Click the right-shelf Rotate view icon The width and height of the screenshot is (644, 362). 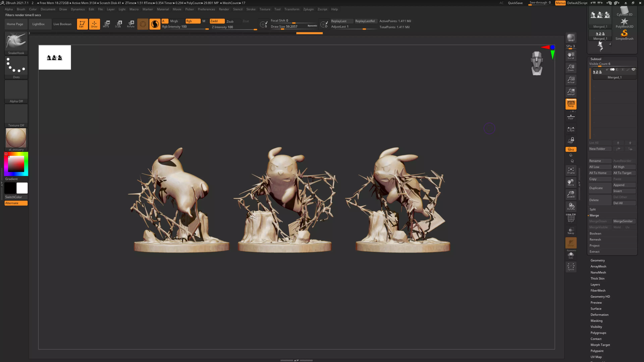(x=571, y=206)
